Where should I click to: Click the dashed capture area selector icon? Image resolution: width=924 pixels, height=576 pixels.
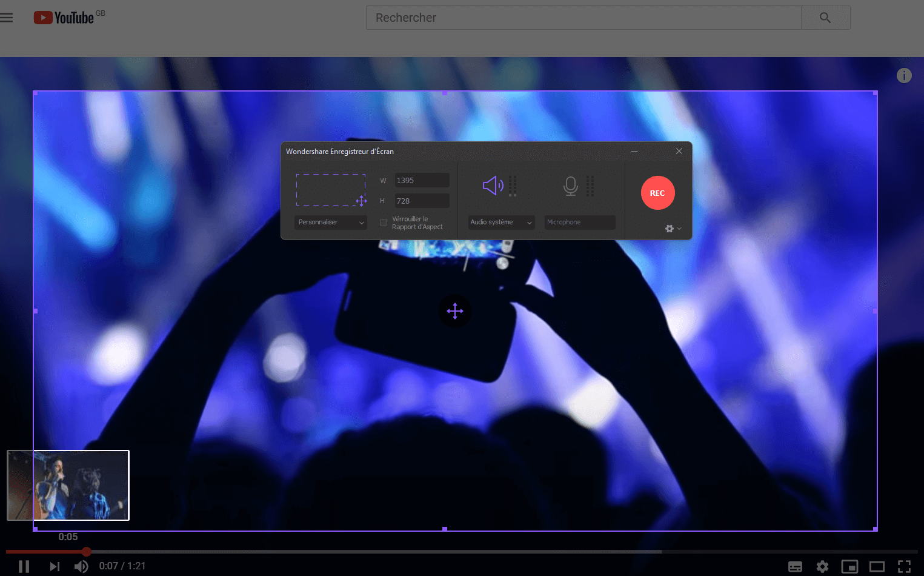click(x=331, y=190)
